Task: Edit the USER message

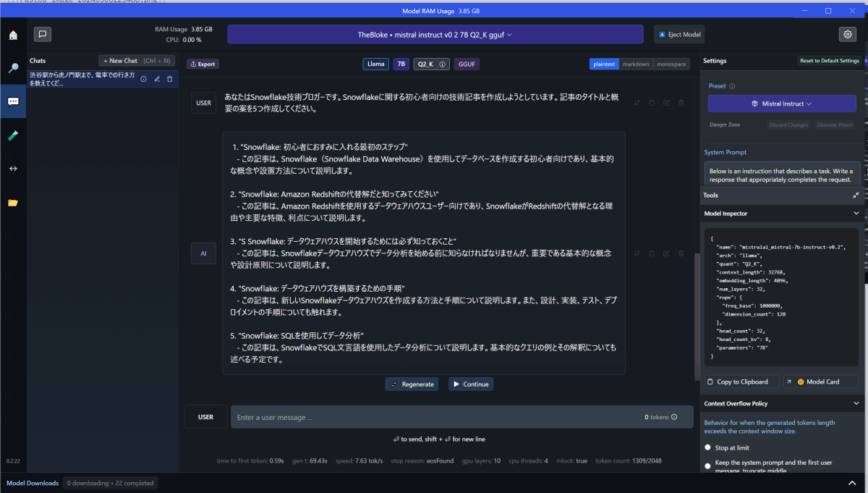Action: coord(666,103)
